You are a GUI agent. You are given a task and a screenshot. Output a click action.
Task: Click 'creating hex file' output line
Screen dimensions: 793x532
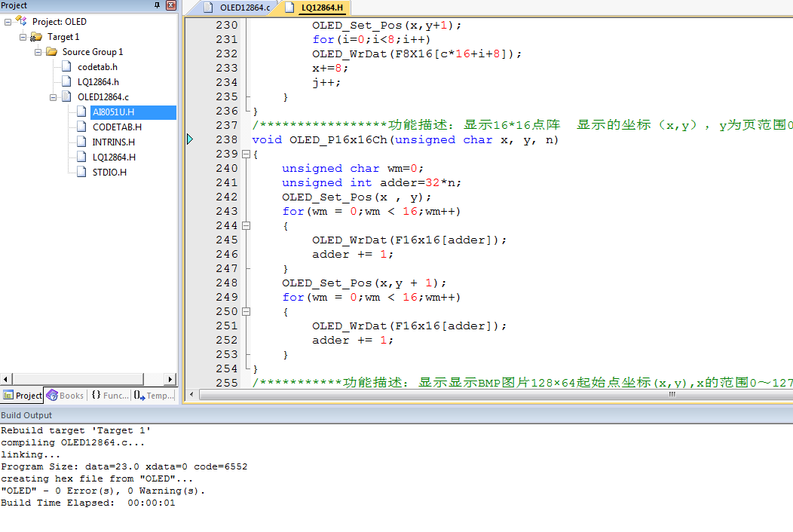(96, 478)
